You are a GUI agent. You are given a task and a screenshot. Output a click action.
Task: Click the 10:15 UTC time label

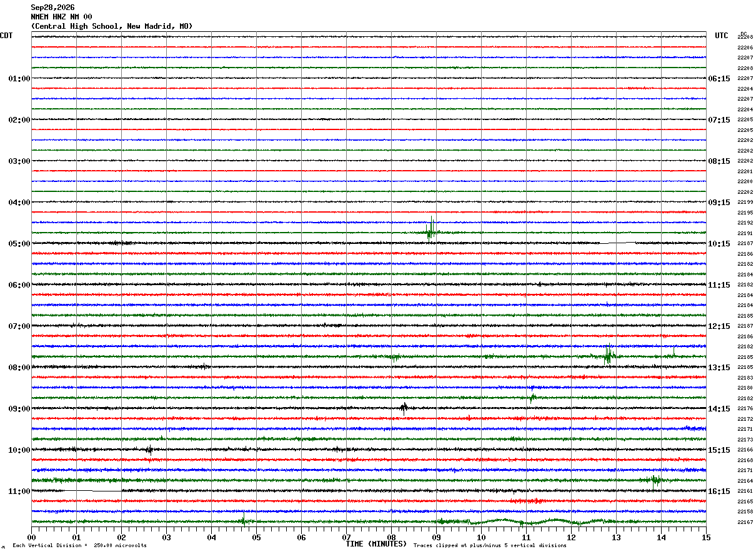(719, 244)
